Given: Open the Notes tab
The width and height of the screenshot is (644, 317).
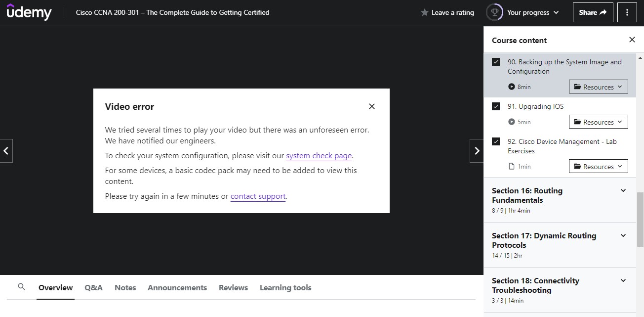Looking at the screenshot, I should (125, 287).
